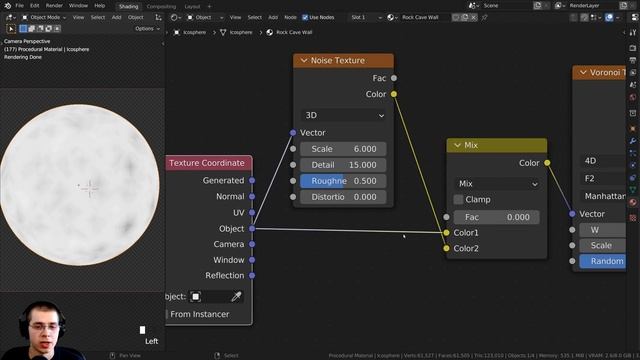This screenshot has width=640, height=360.
Task: Open the node editor type selector
Action: tap(176, 18)
